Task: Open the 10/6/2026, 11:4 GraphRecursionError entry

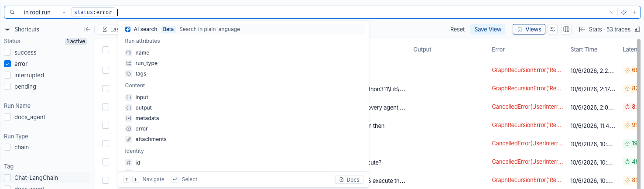Action: click(527, 125)
